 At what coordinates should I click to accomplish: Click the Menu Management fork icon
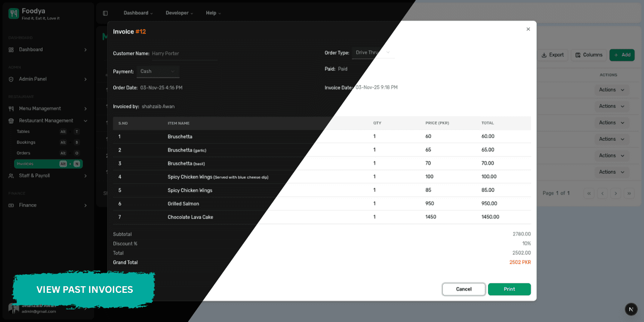[11, 108]
